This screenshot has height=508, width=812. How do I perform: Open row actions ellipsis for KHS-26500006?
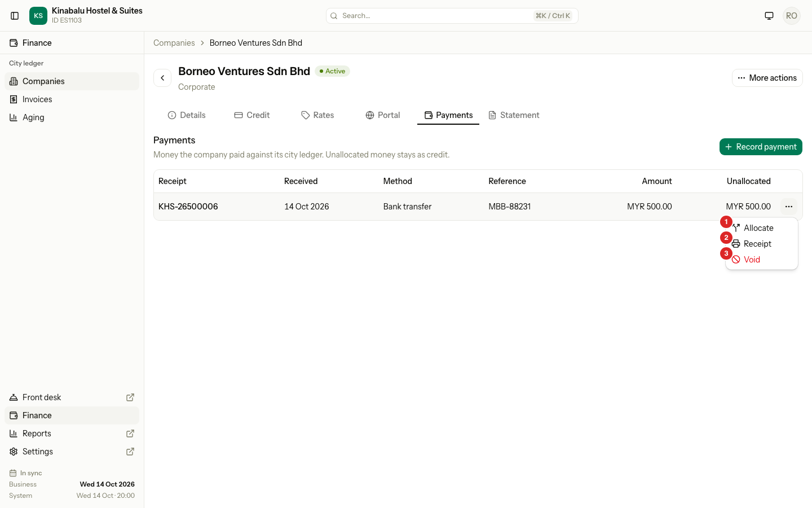tap(789, 207)
